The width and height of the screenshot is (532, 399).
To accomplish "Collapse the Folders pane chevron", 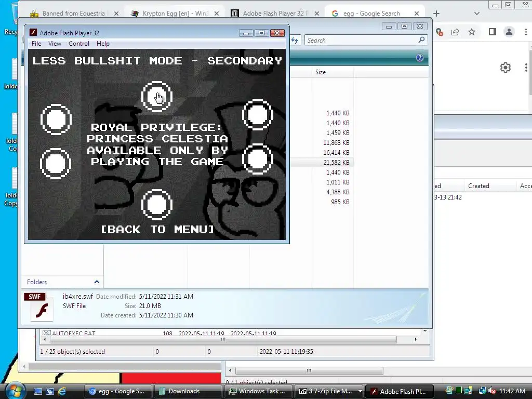I will tap(97, 282).
